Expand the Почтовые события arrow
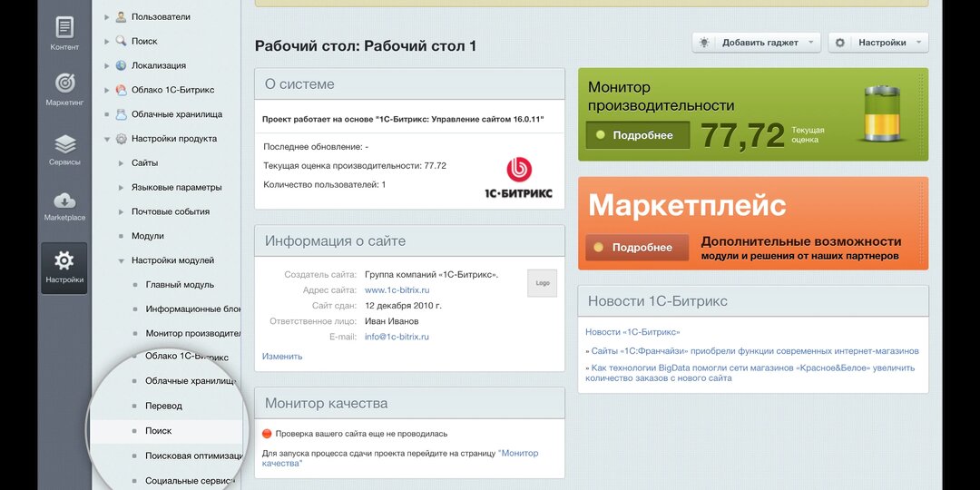The width and height of the screenshot is (980, 490). point(122,211)
